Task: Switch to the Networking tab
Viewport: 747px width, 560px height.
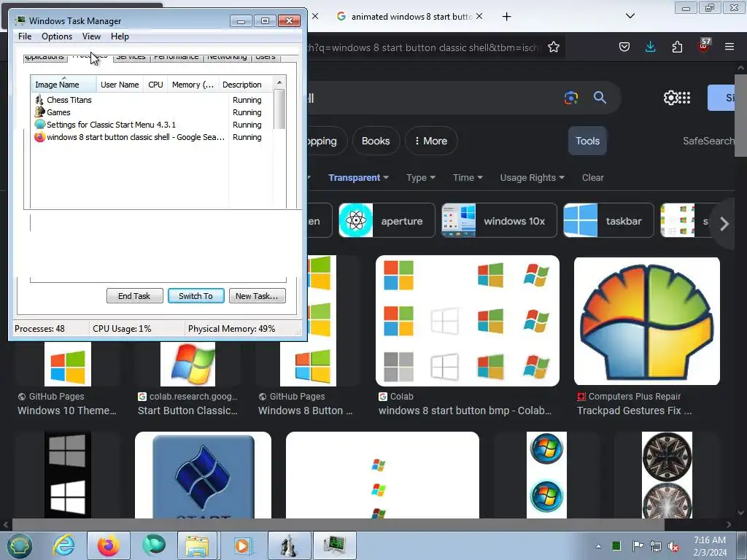Action: 227,57
